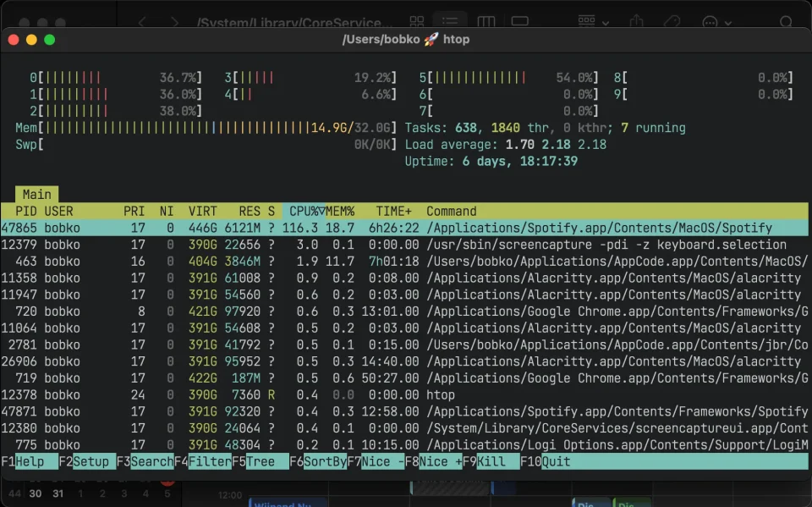The height and width of the screenshot is (507, 812).
Task: Sort processes by the MEM% column
Action: pyautogui.click(x=340, y=211)
